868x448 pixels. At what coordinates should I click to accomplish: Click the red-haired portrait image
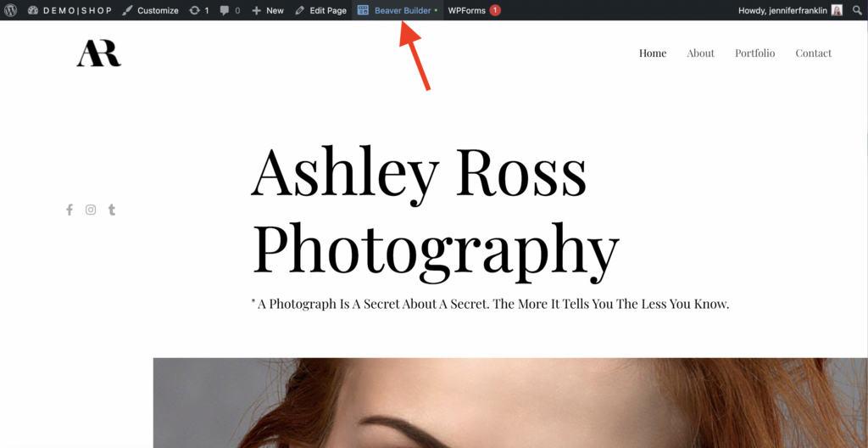point(510,402)
